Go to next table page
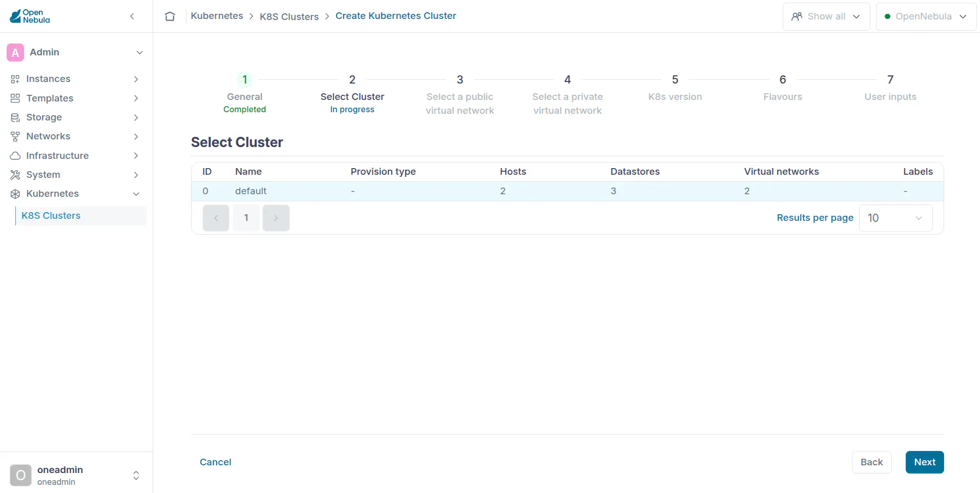The height and width of the screenshot is (493, 980). click(276, 218)
